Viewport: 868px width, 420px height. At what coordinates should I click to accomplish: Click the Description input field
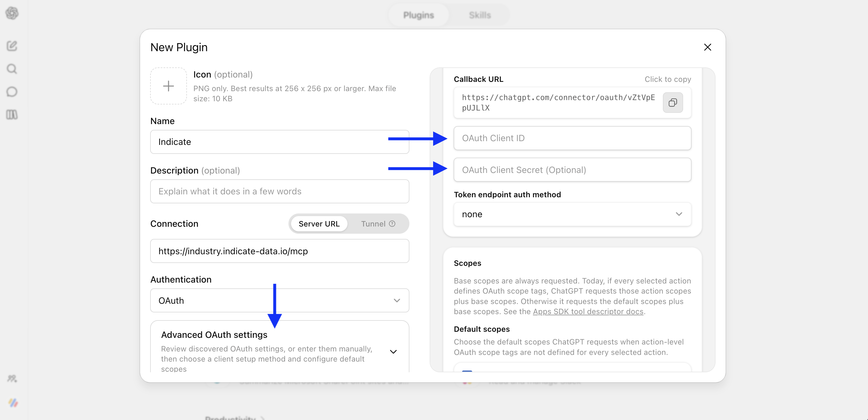(280, 191)
